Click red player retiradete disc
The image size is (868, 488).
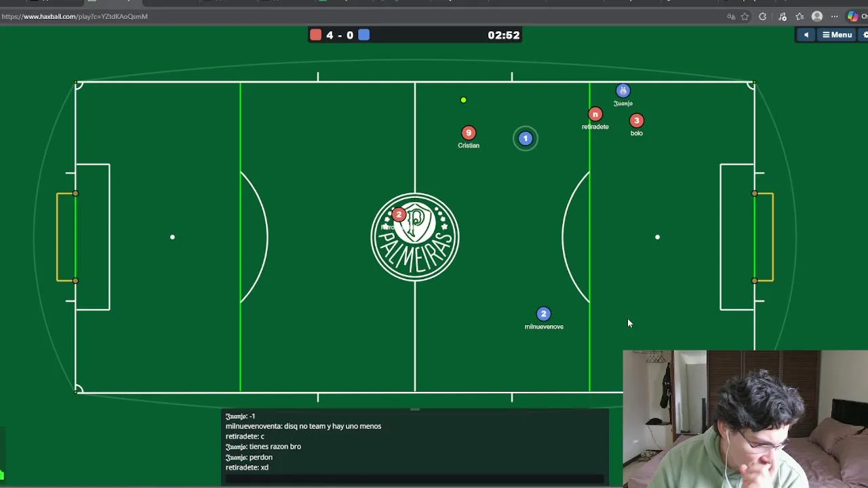coord(595,115)
